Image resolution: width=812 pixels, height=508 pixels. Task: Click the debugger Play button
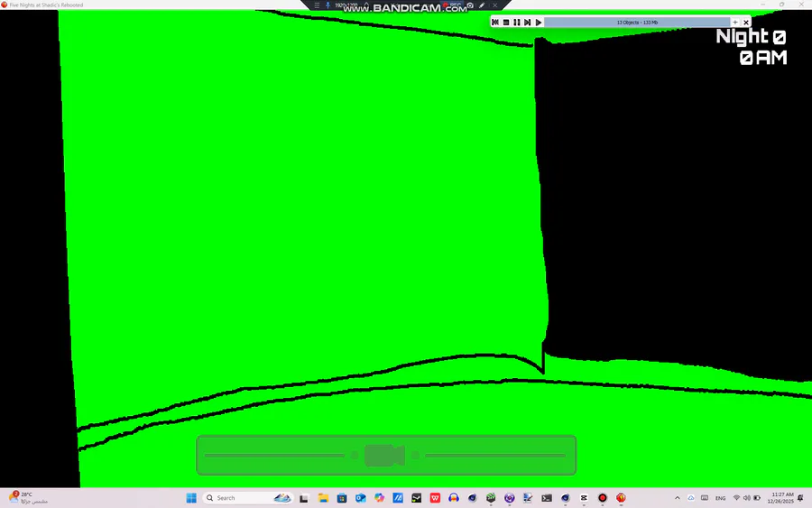point(539,23)
